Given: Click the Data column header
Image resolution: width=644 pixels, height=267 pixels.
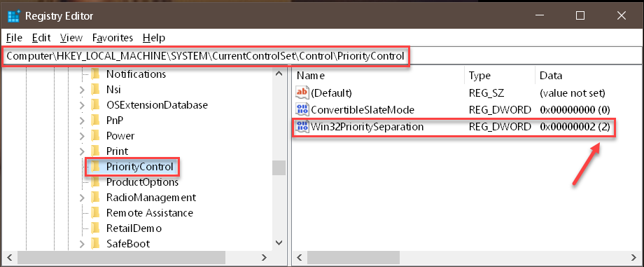Looking at the screenshot, I should click(587, 76).
